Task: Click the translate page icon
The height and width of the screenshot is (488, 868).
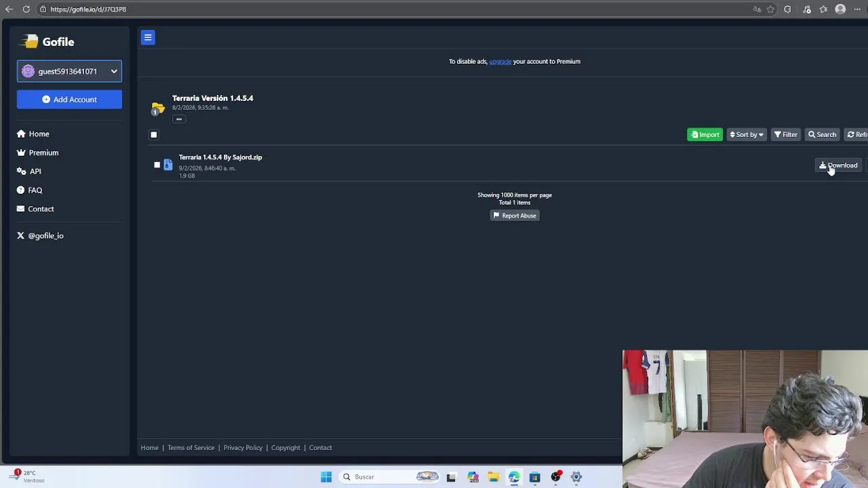Action: click(757, 9)
